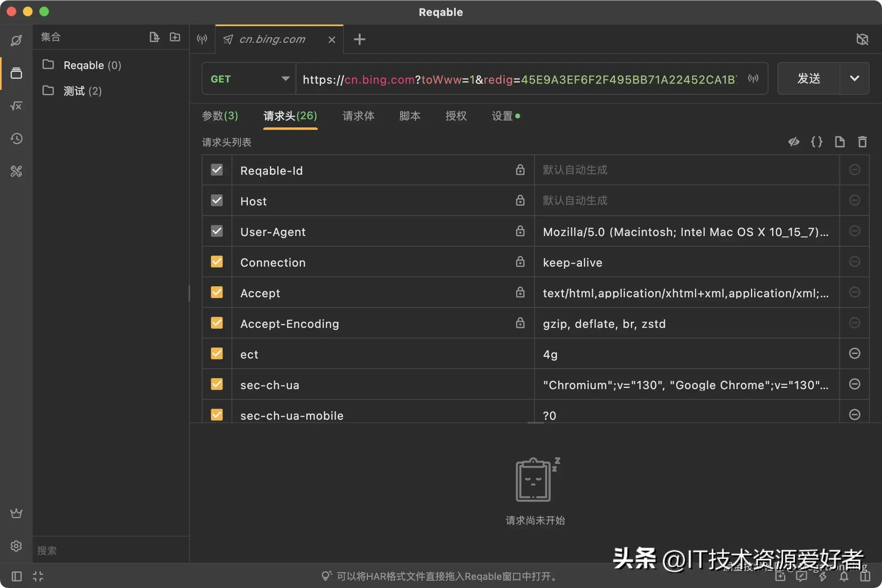882x588 pixels.
Task: Delete all headers with trash icon
Action: pyautogui.click(x=862, y=142)
